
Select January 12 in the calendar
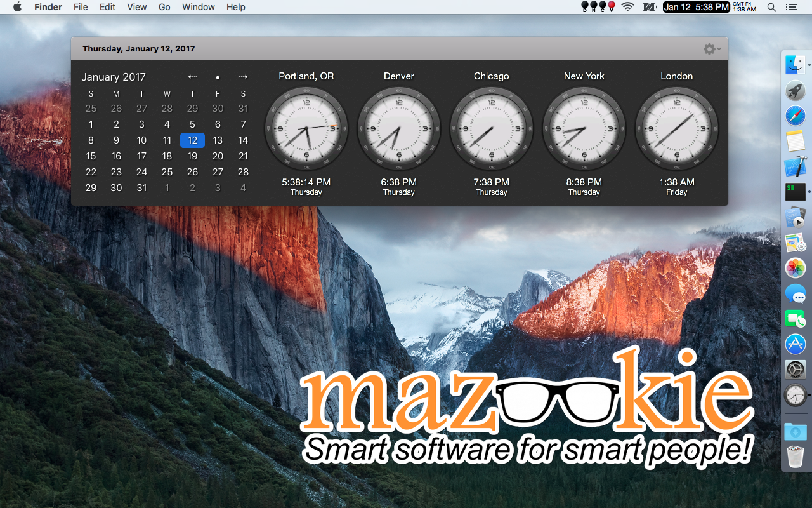(x=192, y=140)
